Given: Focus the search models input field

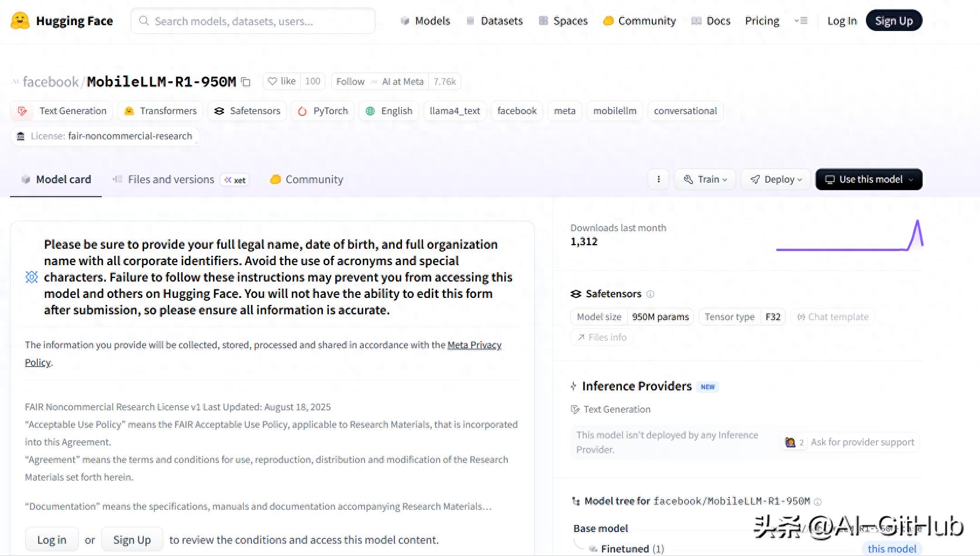Looking at the screenshot, I should (253, 21).
